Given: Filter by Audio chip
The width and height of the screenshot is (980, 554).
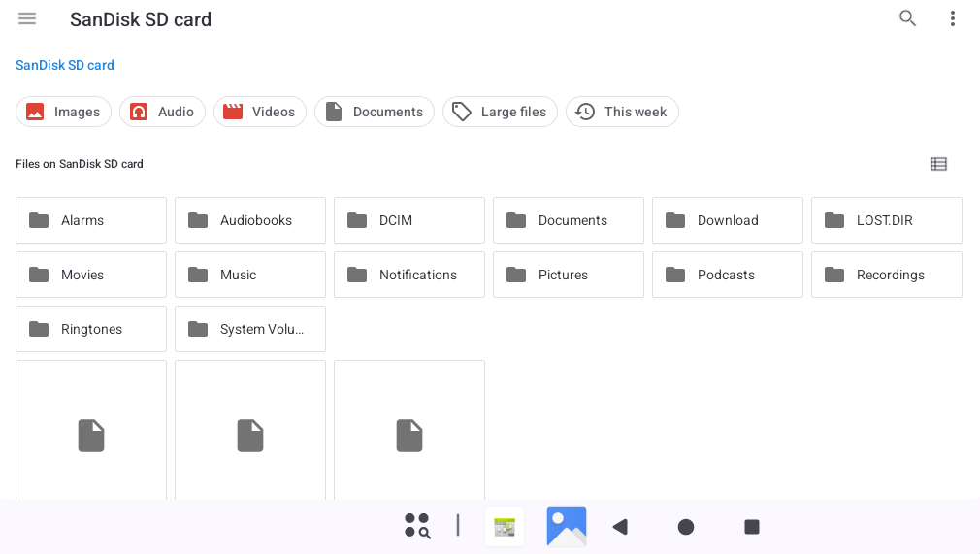Looking at the screenshot, I should click(x=162, y=112).
